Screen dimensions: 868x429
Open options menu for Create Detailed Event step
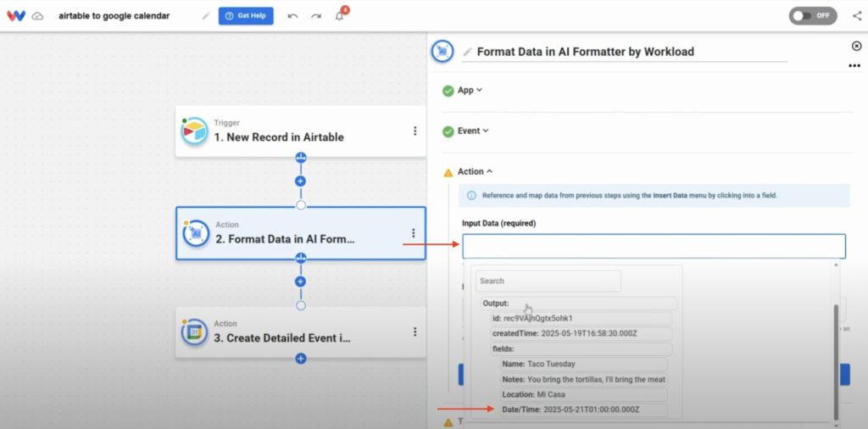pos(415,331)
